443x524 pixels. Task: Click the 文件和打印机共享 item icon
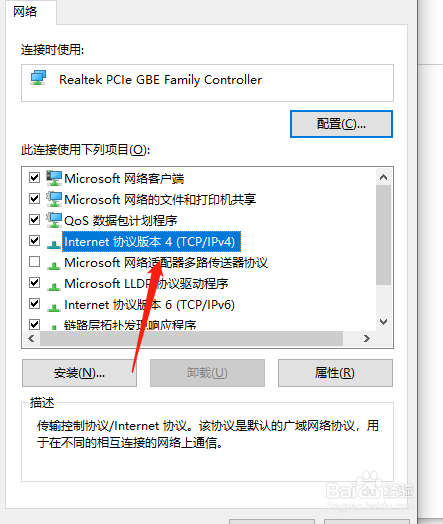(54, 199)
